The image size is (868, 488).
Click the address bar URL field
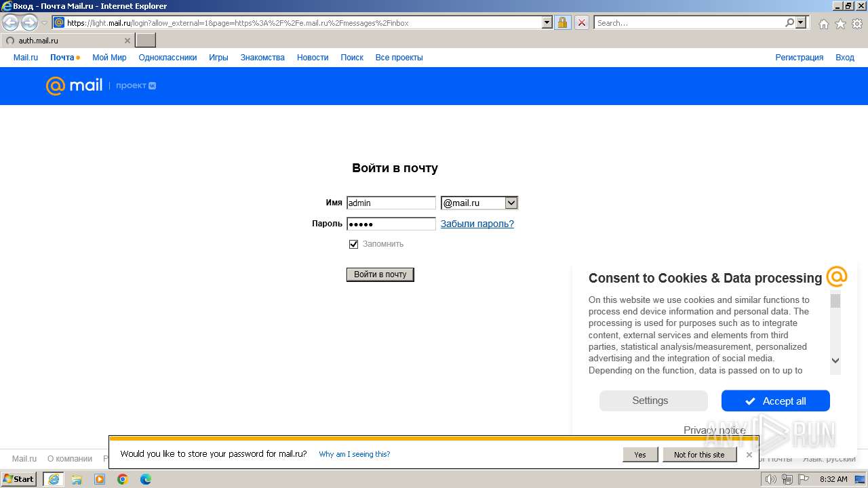click(304, 22)
